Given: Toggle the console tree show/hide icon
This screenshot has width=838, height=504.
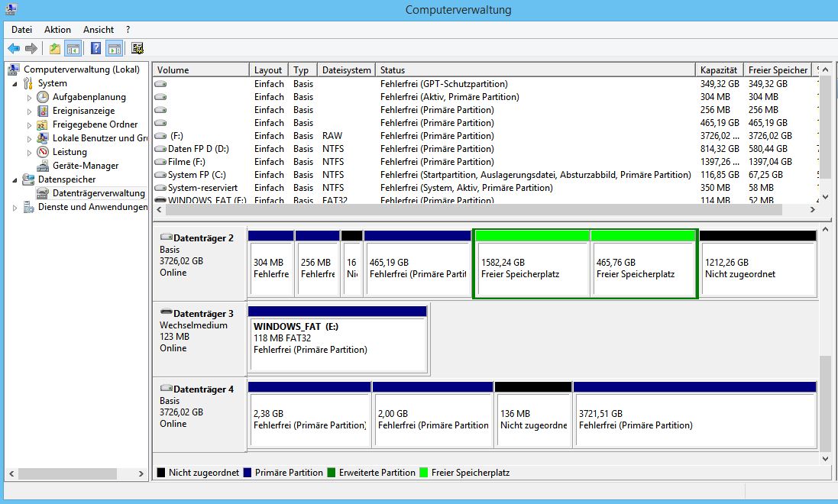Looking at the screenshot, I should (x=73, y=49).
